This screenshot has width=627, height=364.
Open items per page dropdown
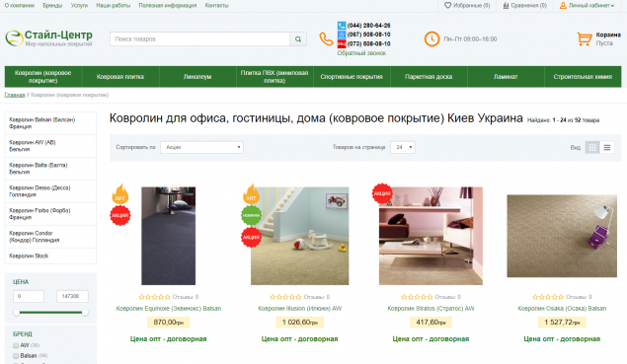[x=403, y=147]
